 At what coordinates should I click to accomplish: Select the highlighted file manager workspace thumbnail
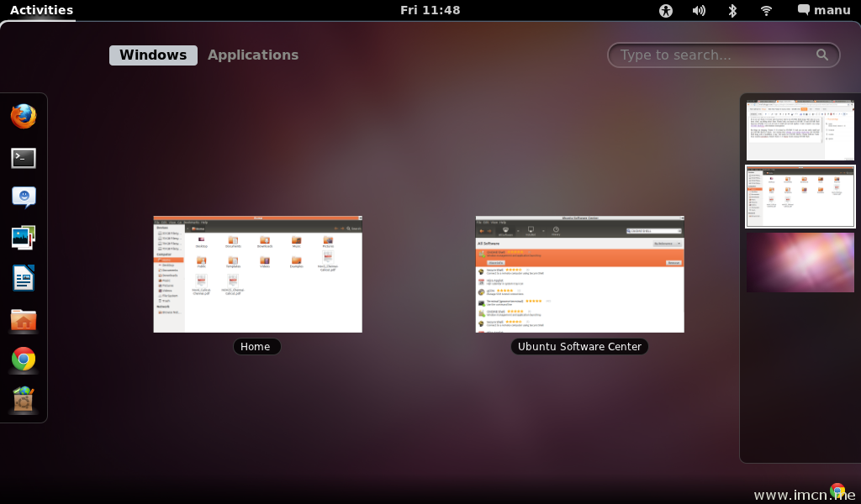tap(800, 197)
